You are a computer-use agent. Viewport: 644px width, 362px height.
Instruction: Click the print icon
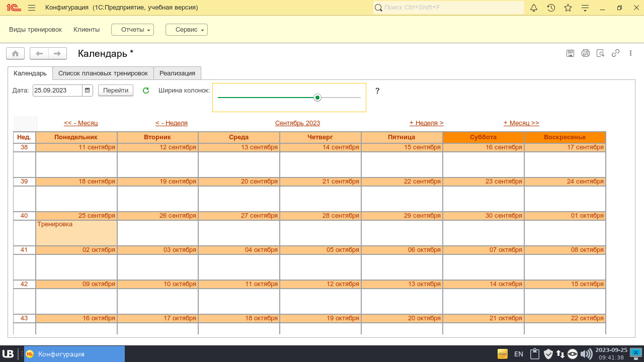[x=585, y=53]
